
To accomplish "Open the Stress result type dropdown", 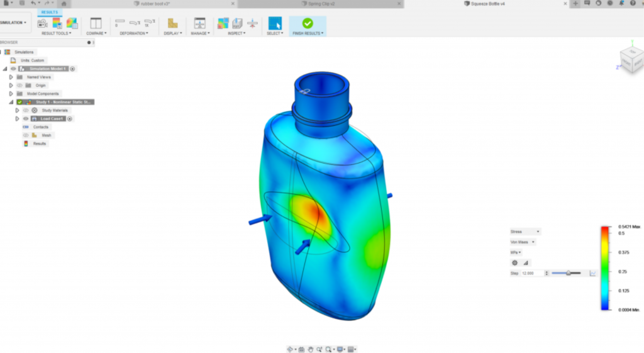I will click(525, 232).
